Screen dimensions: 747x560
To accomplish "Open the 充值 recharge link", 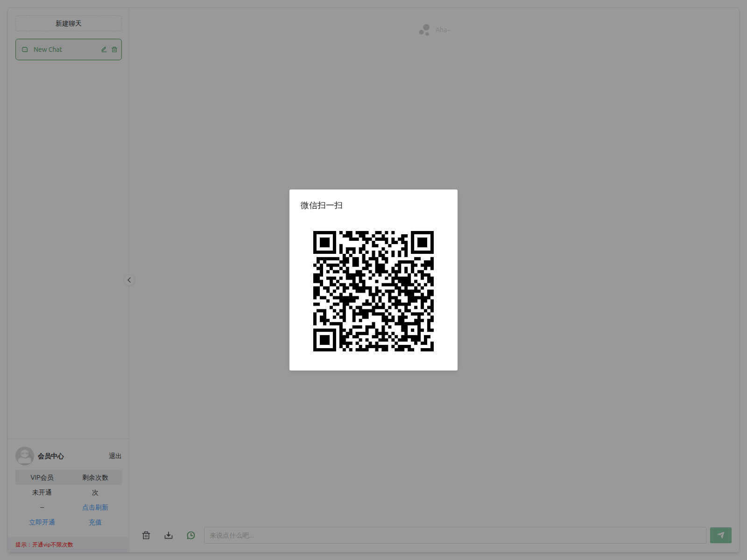I will (95, 522).
